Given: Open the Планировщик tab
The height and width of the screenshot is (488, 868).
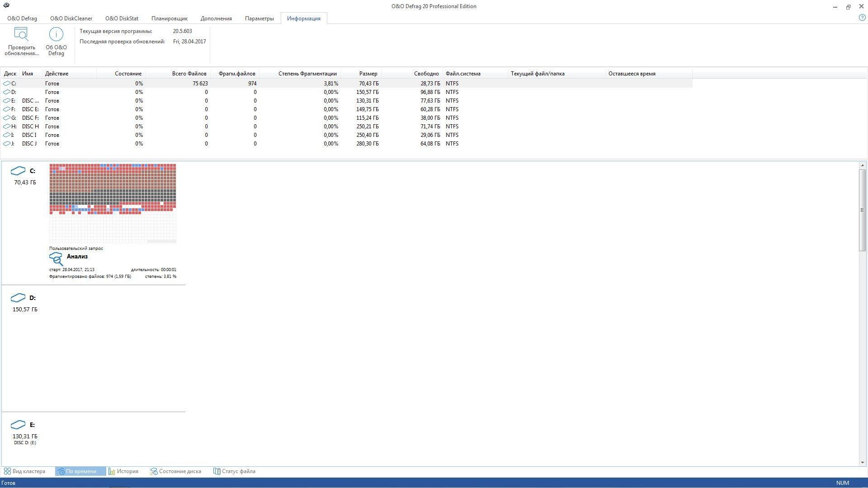Looking at the screenshot, I should (x=170, y=19).
